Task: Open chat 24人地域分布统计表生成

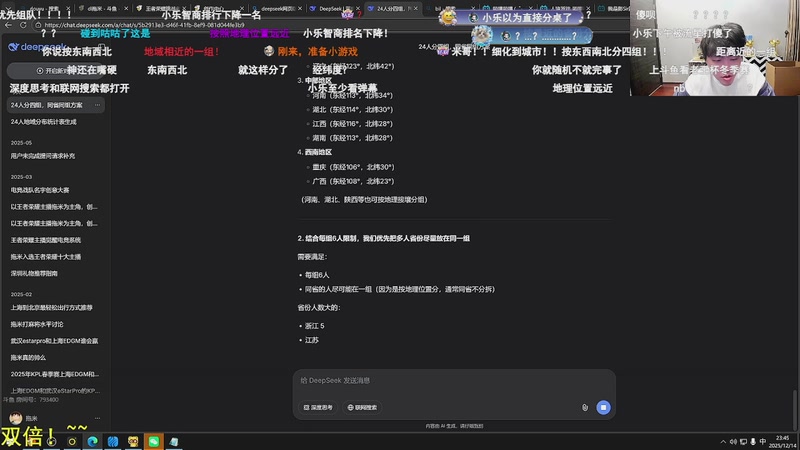Action: click(x=44, y=122)
